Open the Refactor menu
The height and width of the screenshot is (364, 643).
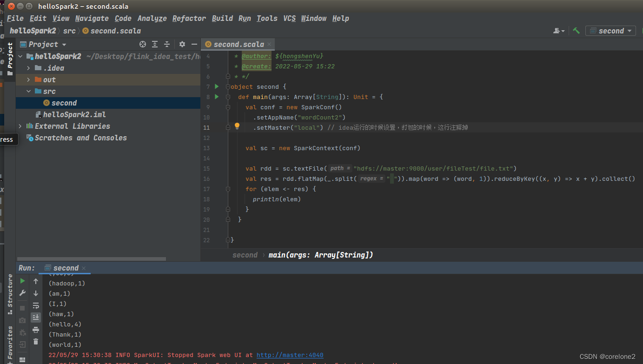[x=189, y=18]
